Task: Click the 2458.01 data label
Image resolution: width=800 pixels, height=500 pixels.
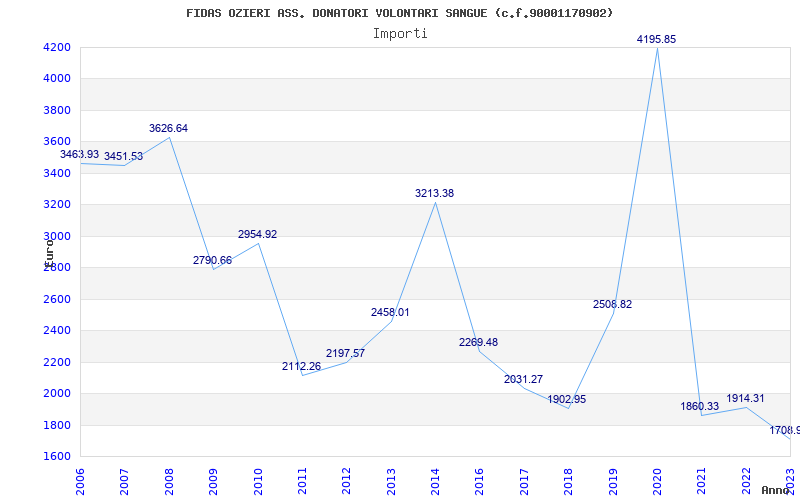Action: coord(390,312)
